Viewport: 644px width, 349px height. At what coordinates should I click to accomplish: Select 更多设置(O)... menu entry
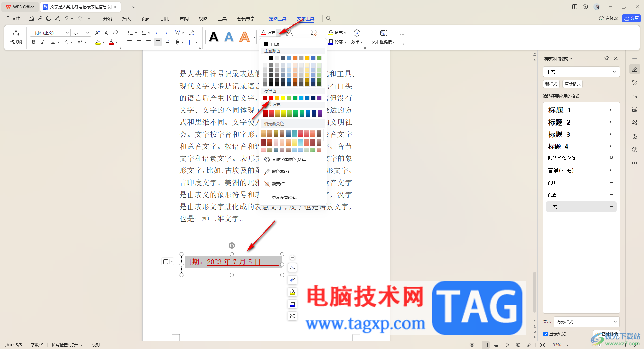(284, 197)
